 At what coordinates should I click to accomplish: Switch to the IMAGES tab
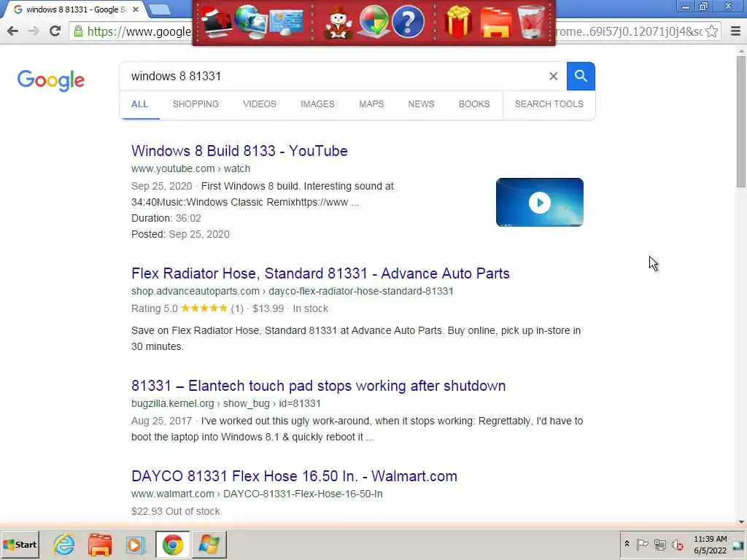pyautogui.click(x=317, y=104)
